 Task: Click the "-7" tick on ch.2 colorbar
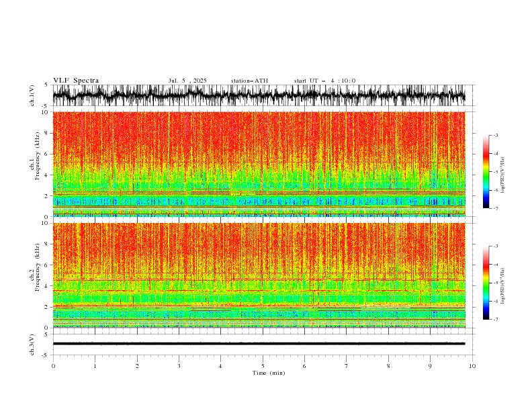pyautogui.click(x=495, y=320)
